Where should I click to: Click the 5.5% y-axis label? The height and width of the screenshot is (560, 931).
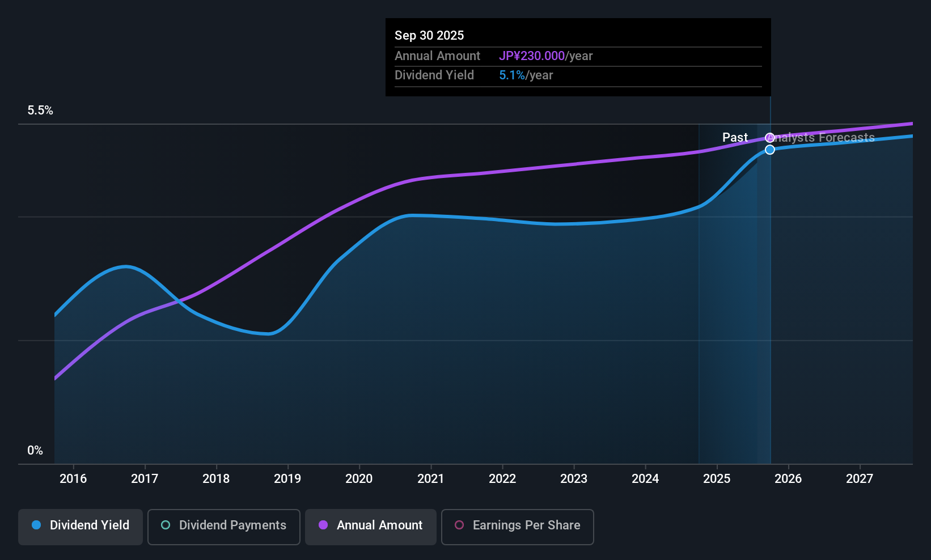tap(40, 111)
